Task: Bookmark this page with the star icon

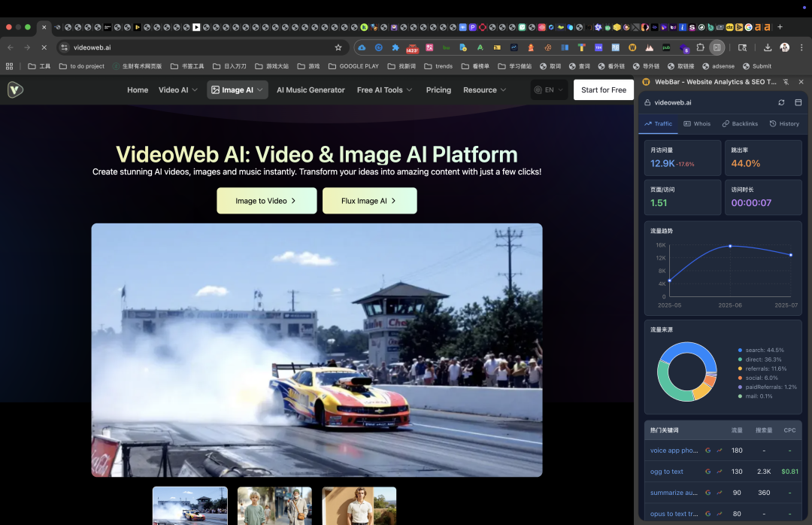Action: (x=338, y=47)
